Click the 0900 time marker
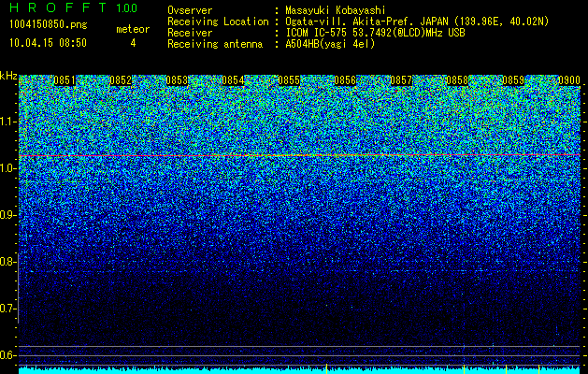Image resolution: width=588 pixels, height=374 pixels. tap(569, 80)
